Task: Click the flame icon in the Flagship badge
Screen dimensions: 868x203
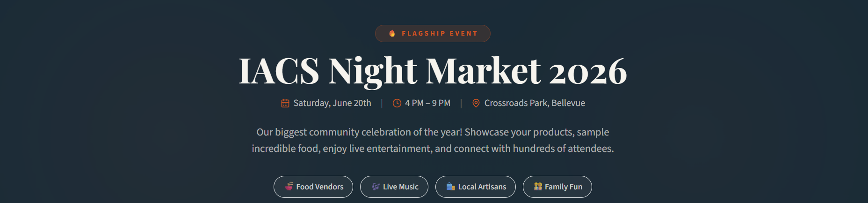Action: 392,33
